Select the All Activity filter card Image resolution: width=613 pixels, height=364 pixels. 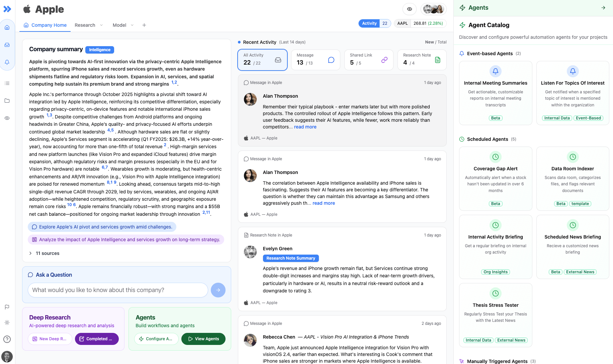click(262, 60)
